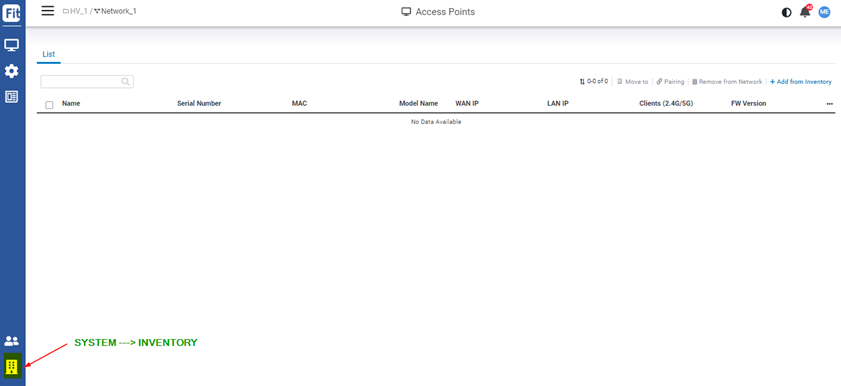Sort by Name column header
Image resolution: width=841 pixels, height=386 pixels.
coord(71,103)
